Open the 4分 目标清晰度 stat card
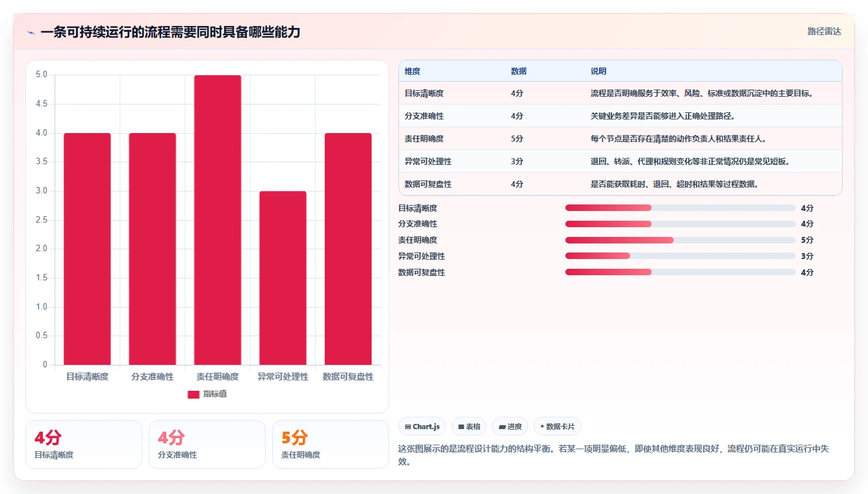Image resolution: width=868 pixels, height=494 pixels. coord(84,444)
